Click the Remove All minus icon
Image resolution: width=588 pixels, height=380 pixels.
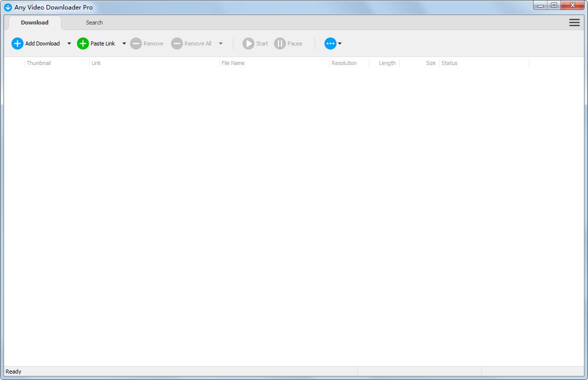pos(177,43)
